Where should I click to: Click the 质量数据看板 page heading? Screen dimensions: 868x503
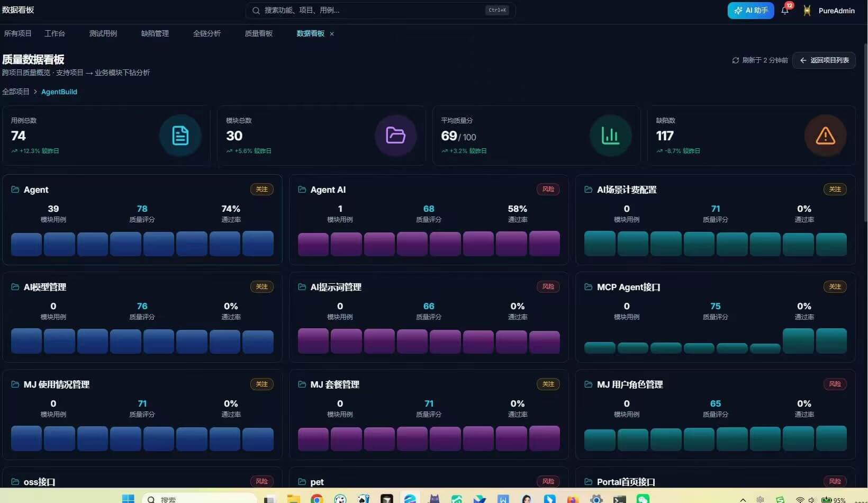33,59
